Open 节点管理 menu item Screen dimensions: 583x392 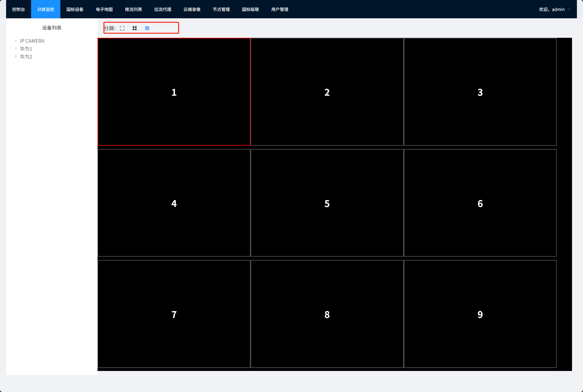pyautogui.click(x=221, y=9)
